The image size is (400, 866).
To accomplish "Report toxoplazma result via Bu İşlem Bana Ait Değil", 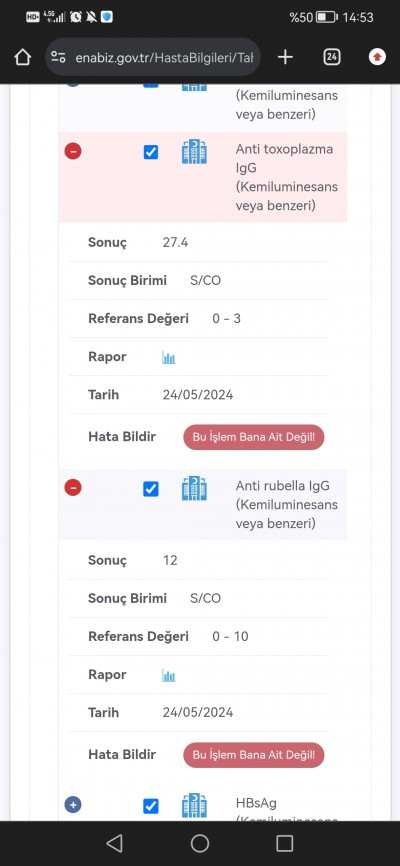I will pos(254,437).
